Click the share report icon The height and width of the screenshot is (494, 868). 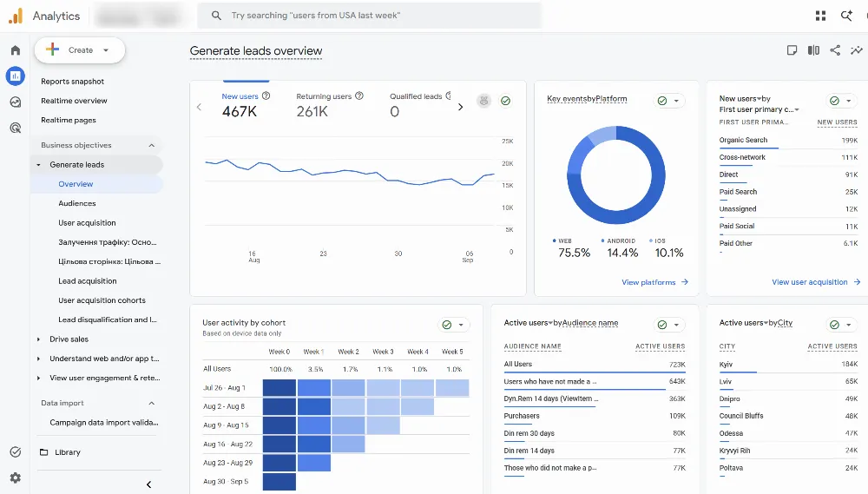(x=835, y=50)
